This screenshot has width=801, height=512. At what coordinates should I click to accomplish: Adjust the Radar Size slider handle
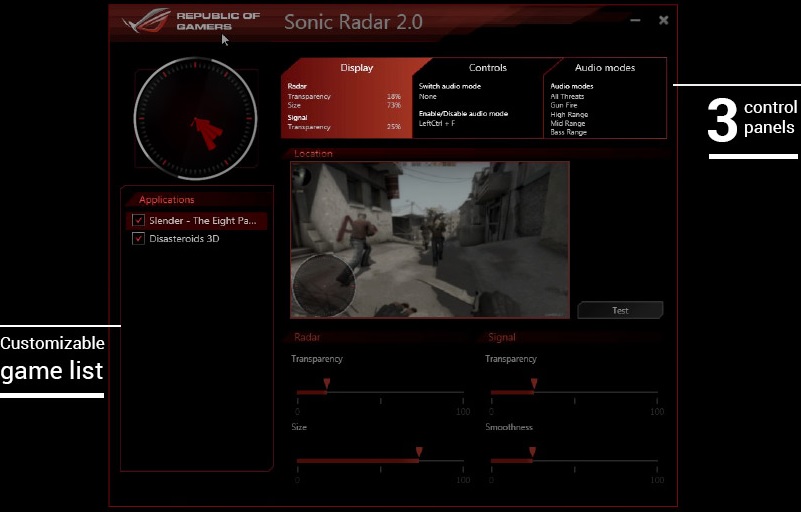coord(419,452)
